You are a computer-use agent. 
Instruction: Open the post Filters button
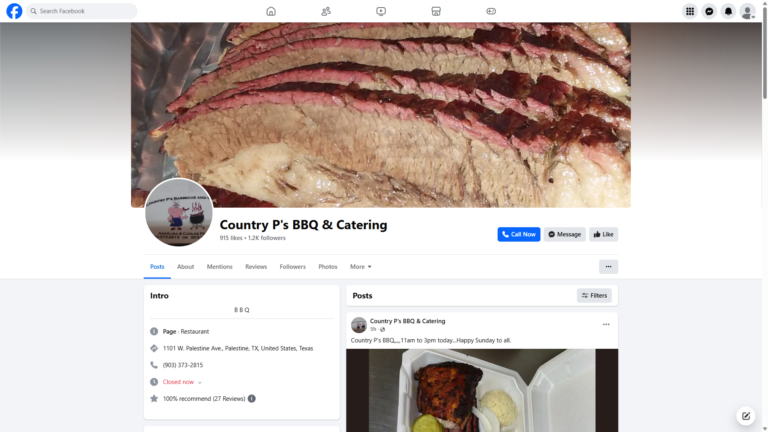(x=594, y=295)
